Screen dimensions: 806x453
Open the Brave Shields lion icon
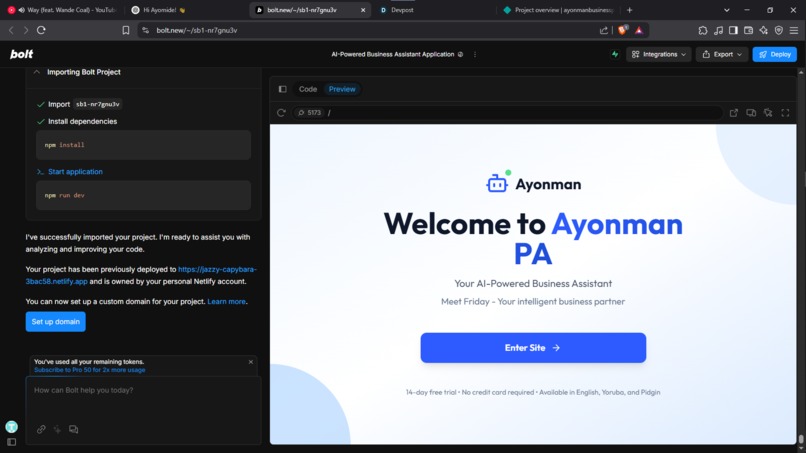622,30
